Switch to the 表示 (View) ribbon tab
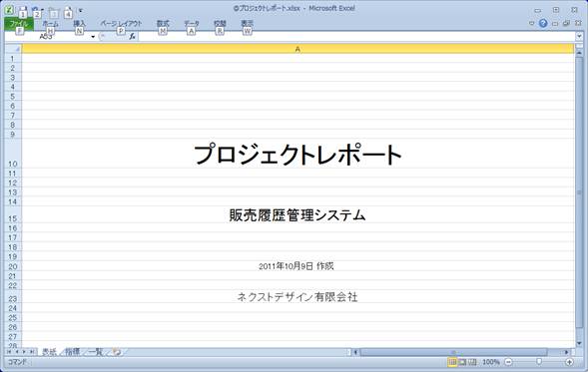Screen dimensions: 588x372 tap(248, 24)
